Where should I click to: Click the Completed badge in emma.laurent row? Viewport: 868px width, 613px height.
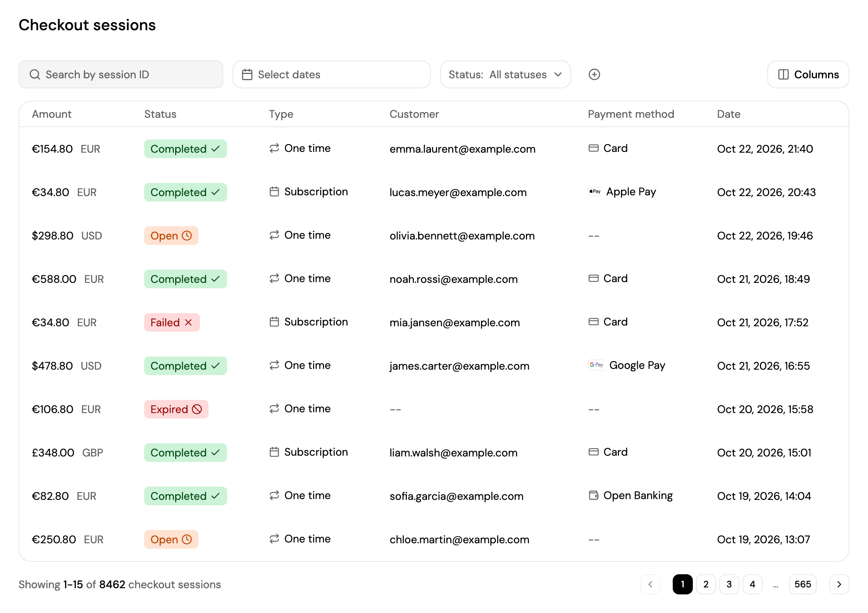pos(186,149)
